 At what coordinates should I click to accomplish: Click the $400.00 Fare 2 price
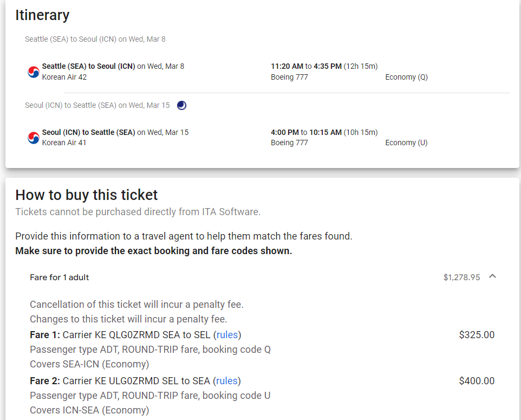pos(477,380)
